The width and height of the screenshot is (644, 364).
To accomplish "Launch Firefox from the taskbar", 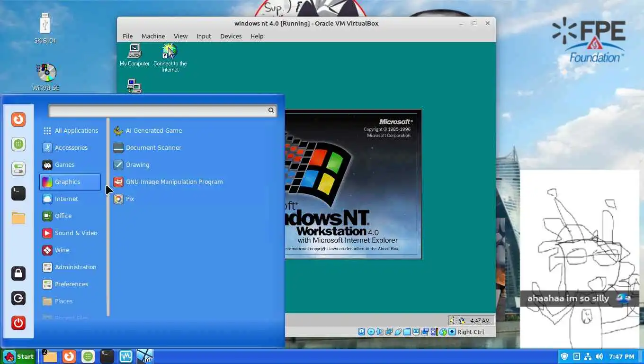I will click(x=69, y=356).
